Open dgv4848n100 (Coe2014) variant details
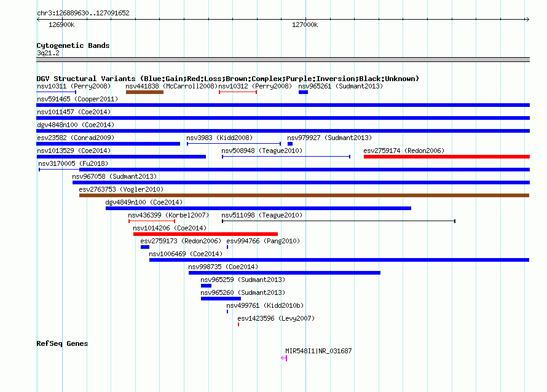This screenshot has height=392, width=547. (x=76, y=125)
